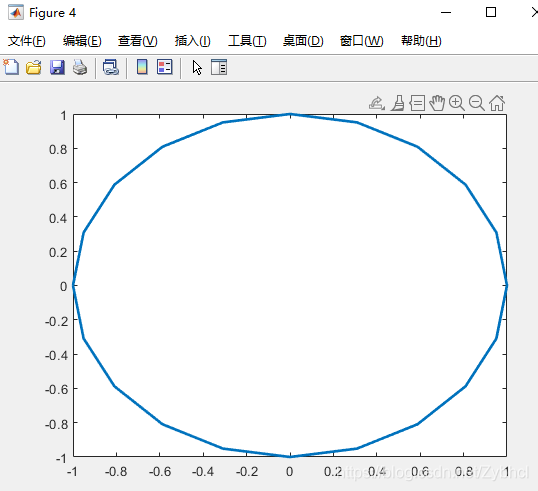538x491 pixels.
Task: Activate the brush data tool
Action: point(398,103)
